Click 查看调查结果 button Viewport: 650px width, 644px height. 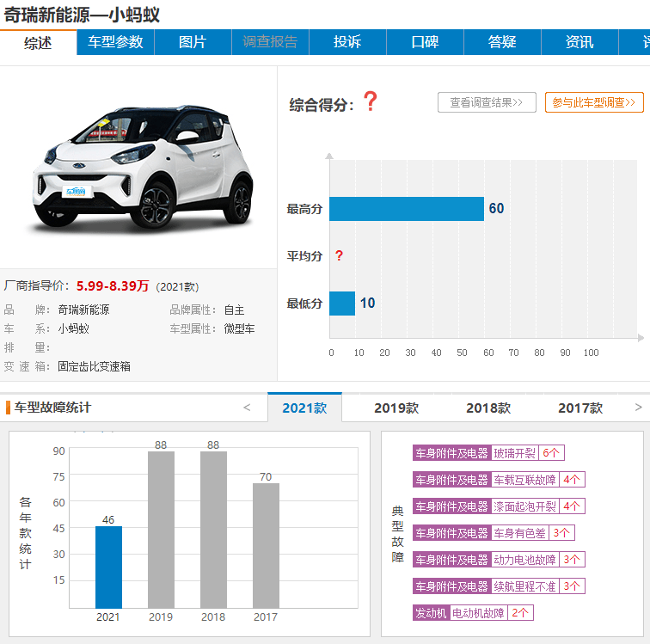click(487, 102)
